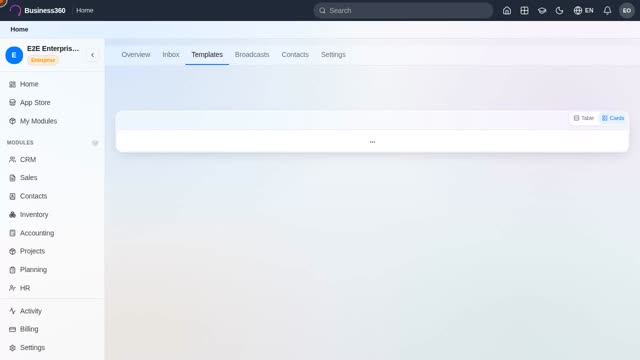
Task: Collapse the Modules section
Action: (95, 143)
